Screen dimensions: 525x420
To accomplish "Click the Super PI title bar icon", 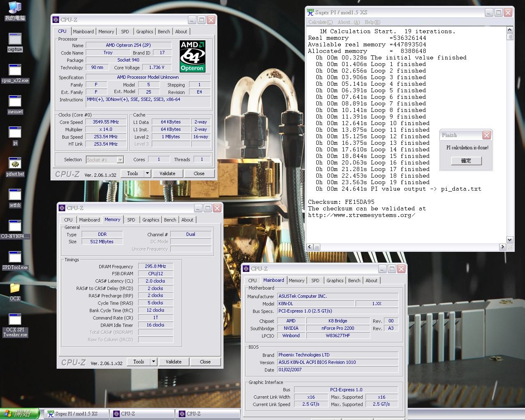I will tap(310, 12).
